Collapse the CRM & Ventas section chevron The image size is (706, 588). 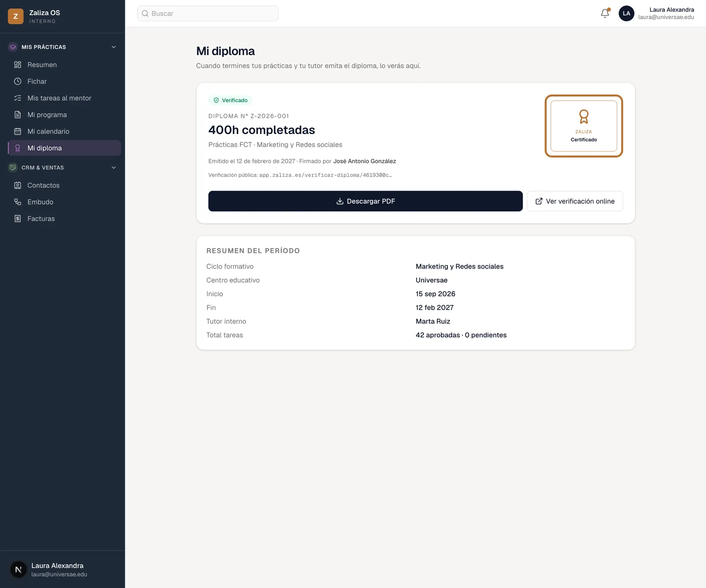point(114,168)
